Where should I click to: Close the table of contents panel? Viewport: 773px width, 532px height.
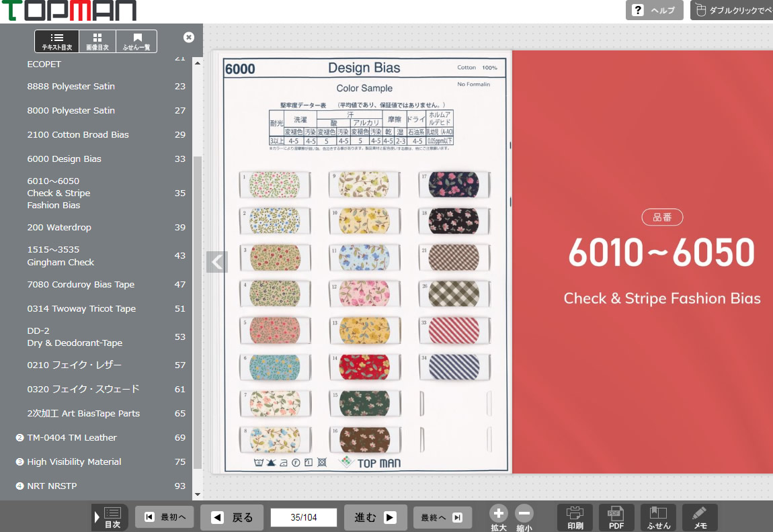coord(189,38)
